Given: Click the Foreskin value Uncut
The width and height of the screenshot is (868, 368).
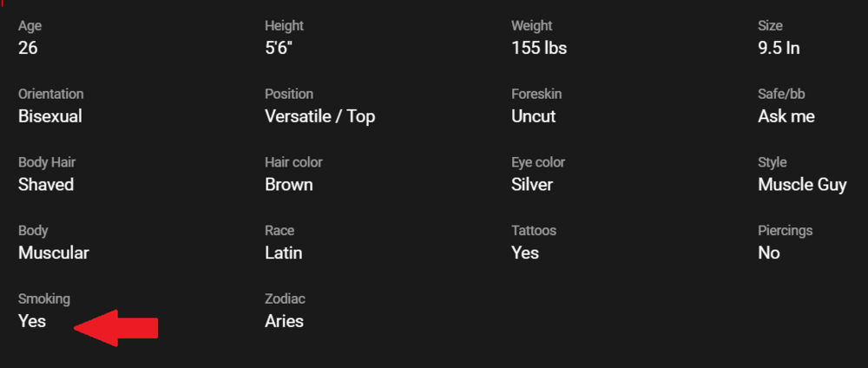Looking at the screenshot, I should click(533, 116).
